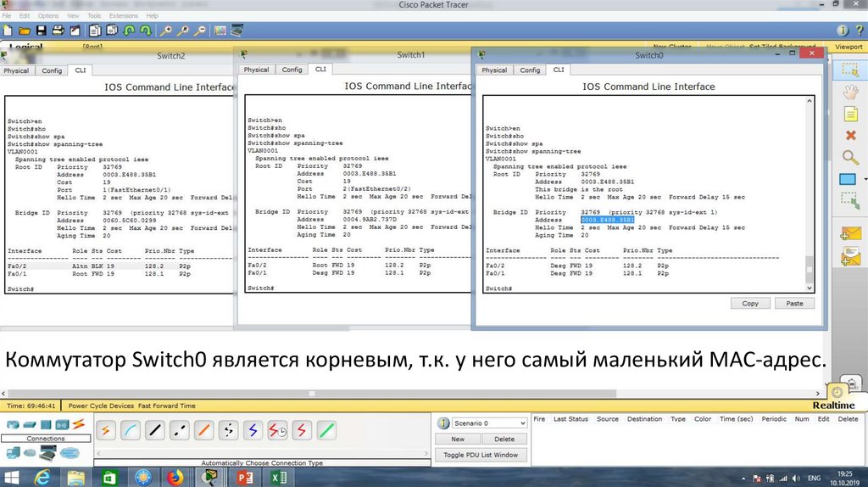Pick the orange Fiber cable

point(203,430)
